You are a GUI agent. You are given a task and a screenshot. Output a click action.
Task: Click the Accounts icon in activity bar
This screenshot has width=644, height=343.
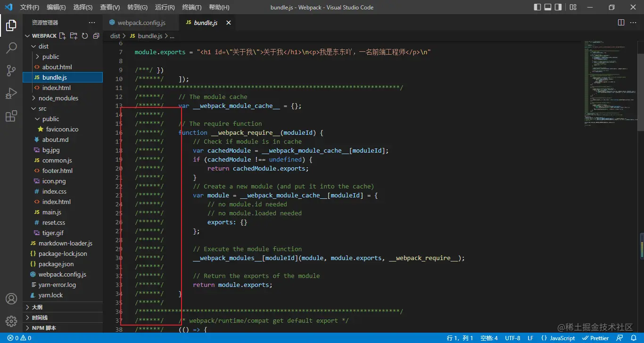(11, 299)
